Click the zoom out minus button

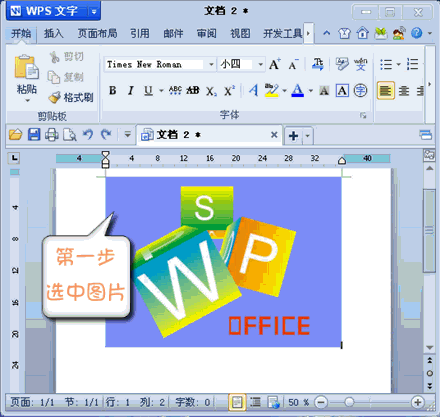pos(321,402)
